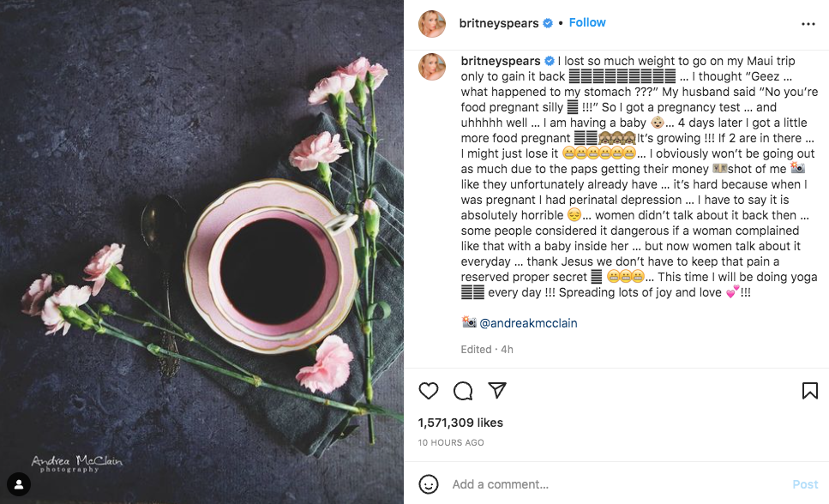Follow the britneyspears account
Viewport: 829px width, 504px height.
point(587,22)
